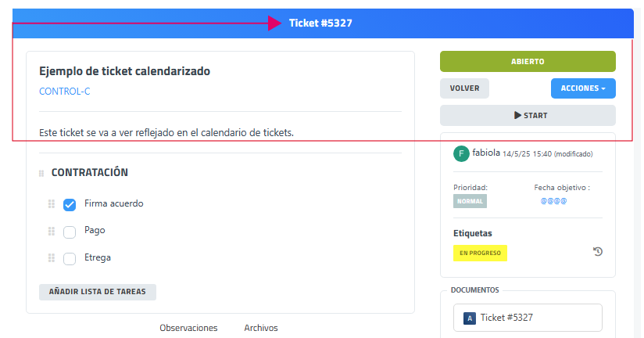Click the yellow EN PROGRESO tag
This screenshot has height=338, width=644.
pos(480,253)
